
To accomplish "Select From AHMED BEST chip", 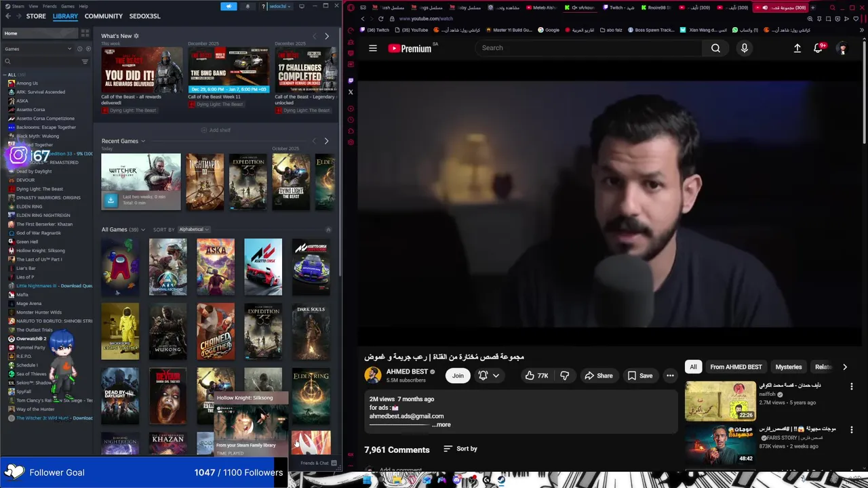I will (x=736, y=367).
